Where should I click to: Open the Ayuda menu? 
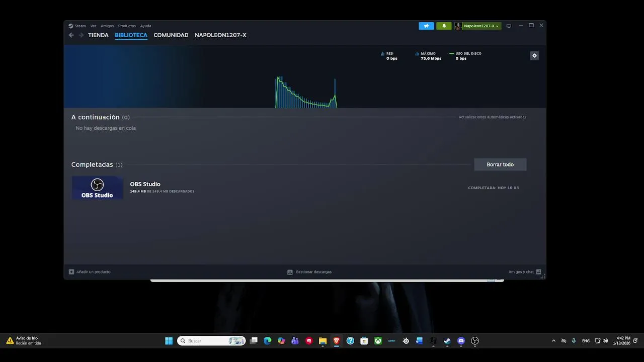click(145, 26)
